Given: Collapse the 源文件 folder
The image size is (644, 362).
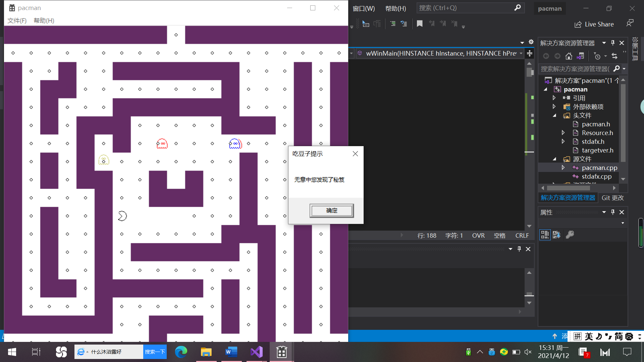Looking at the screenshot, I should 554,159.
